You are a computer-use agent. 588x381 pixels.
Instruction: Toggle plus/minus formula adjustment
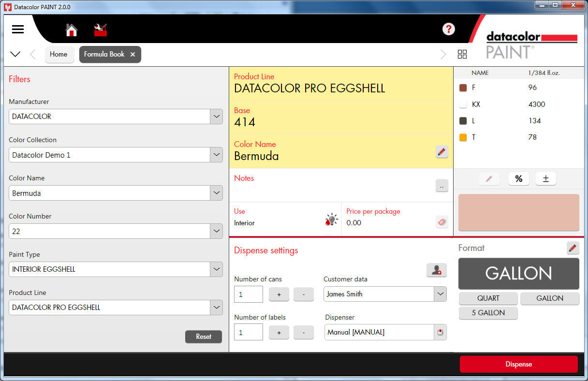[x=546, y=179]
